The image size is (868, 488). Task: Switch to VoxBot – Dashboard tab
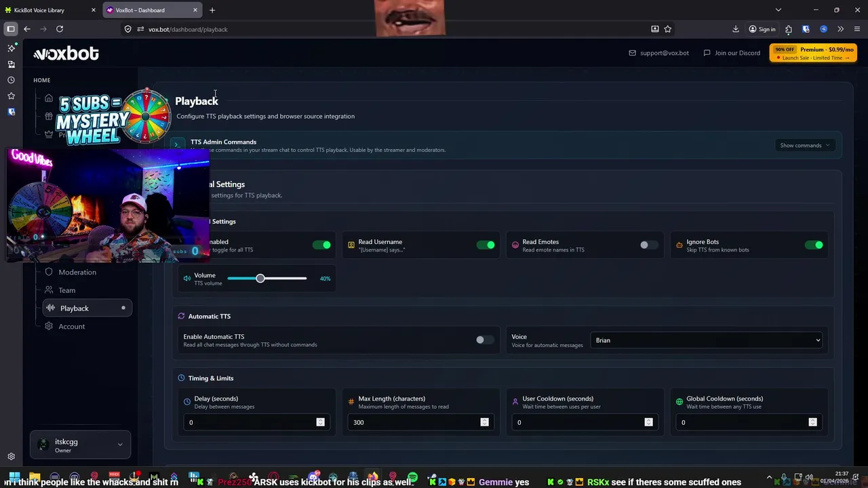153,10
